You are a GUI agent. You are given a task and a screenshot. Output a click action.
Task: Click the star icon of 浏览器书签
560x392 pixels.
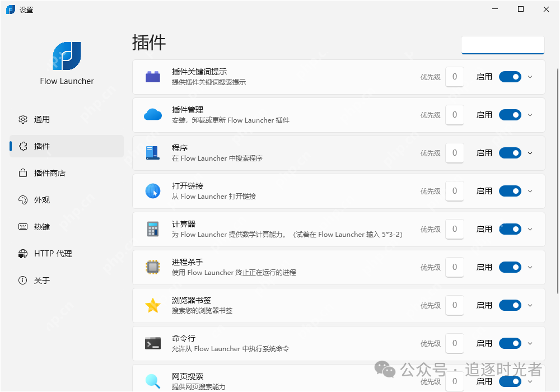tap(153, 305)
